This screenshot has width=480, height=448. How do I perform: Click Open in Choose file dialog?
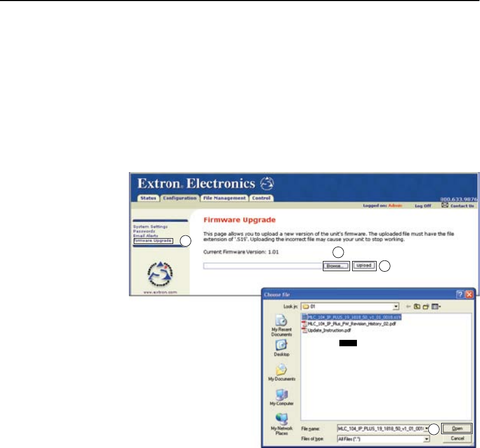(x=457, y=429)
